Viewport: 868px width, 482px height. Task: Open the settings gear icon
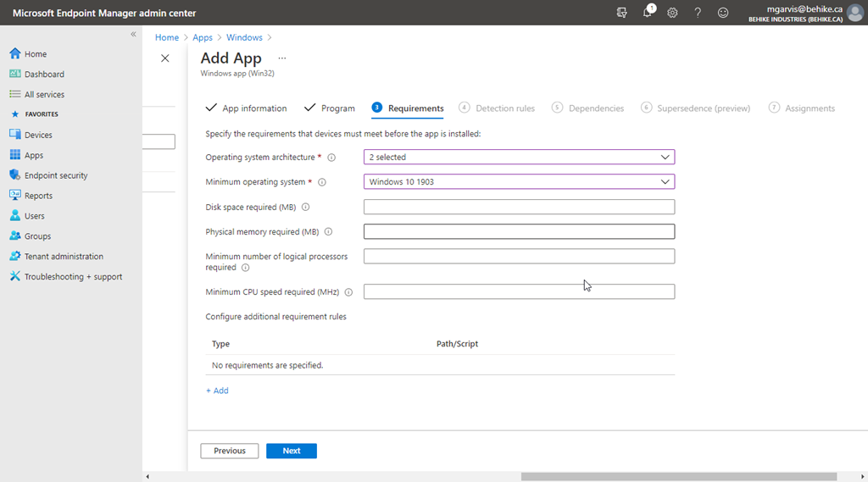pyautogui.click(x=672, y=13)
